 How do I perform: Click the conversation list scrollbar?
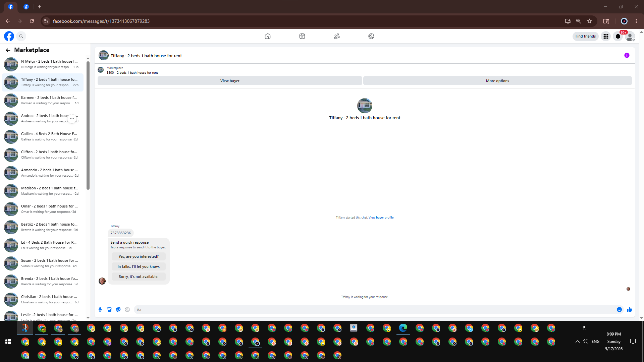click(88, 126)
